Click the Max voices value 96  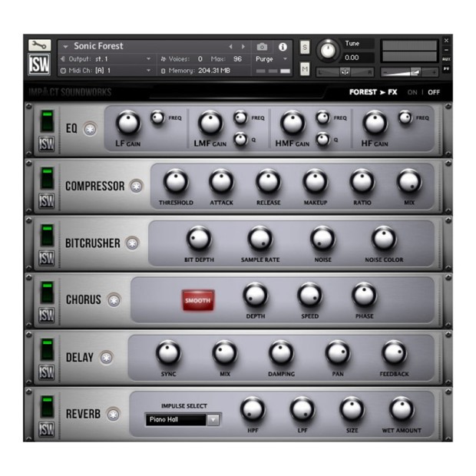pyautogui.click(x=237, y=59)
